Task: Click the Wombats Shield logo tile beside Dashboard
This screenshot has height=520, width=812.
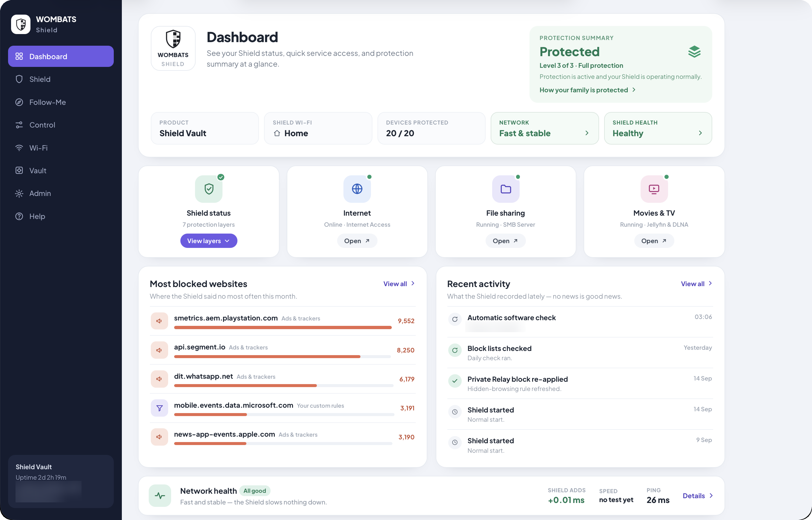Action: tap(173, 48)
